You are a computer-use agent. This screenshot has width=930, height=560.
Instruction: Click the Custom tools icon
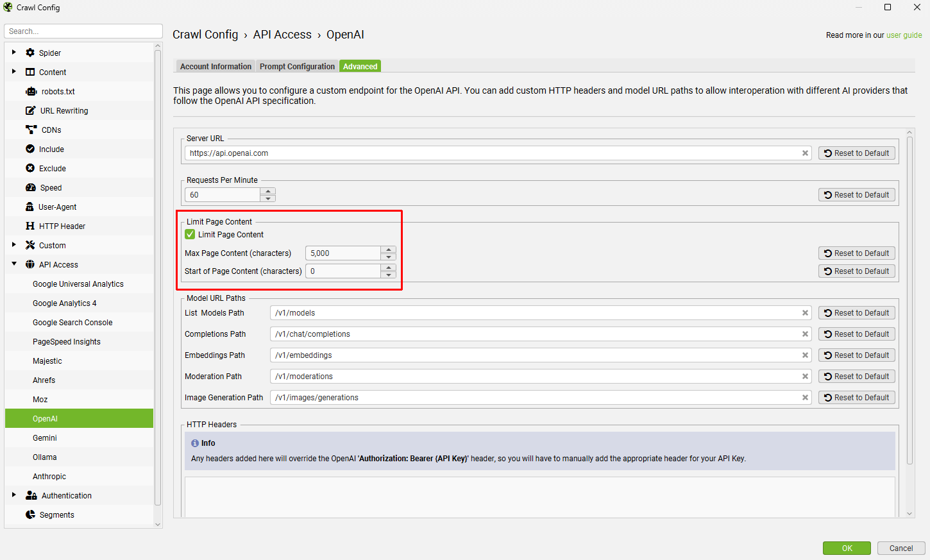tap(30, 245)
